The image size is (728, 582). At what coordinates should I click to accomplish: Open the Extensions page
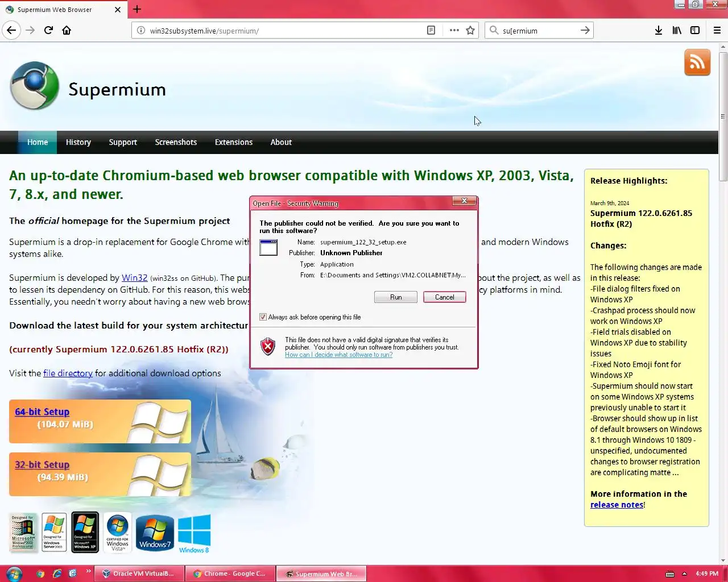(x=234, y=142)
